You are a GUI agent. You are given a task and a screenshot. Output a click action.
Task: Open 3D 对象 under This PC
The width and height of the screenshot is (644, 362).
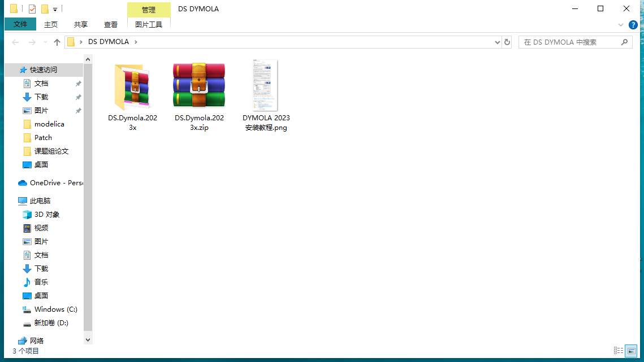coord(47,214)
